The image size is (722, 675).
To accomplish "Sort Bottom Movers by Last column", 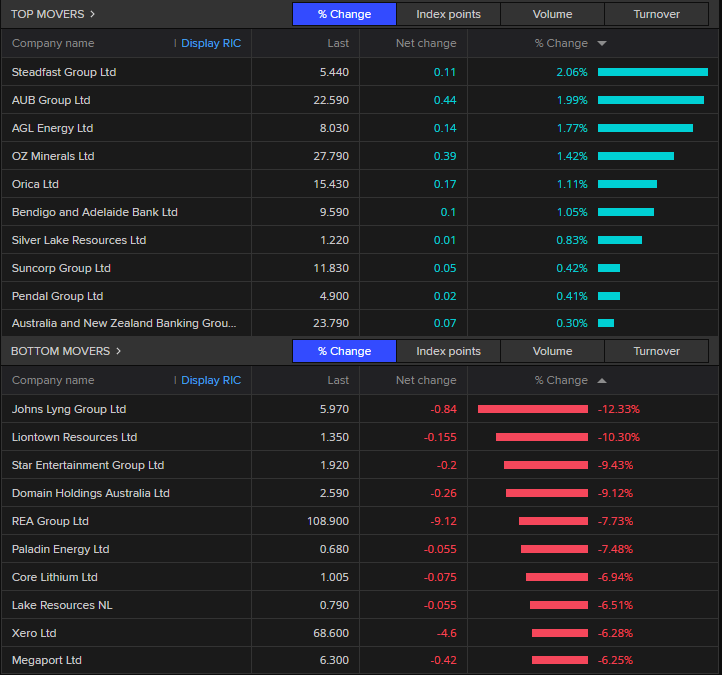I will pyautogui.click(x=338, y=380).
